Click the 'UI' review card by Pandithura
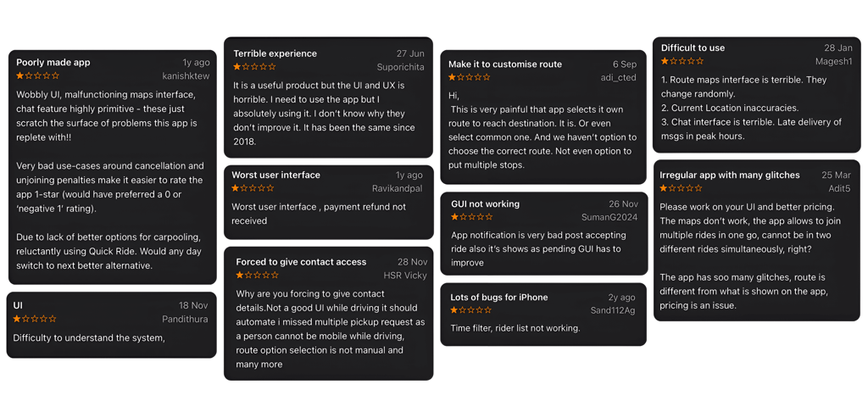The height and width of the screenshot is (418, 868). click(111, 325)
